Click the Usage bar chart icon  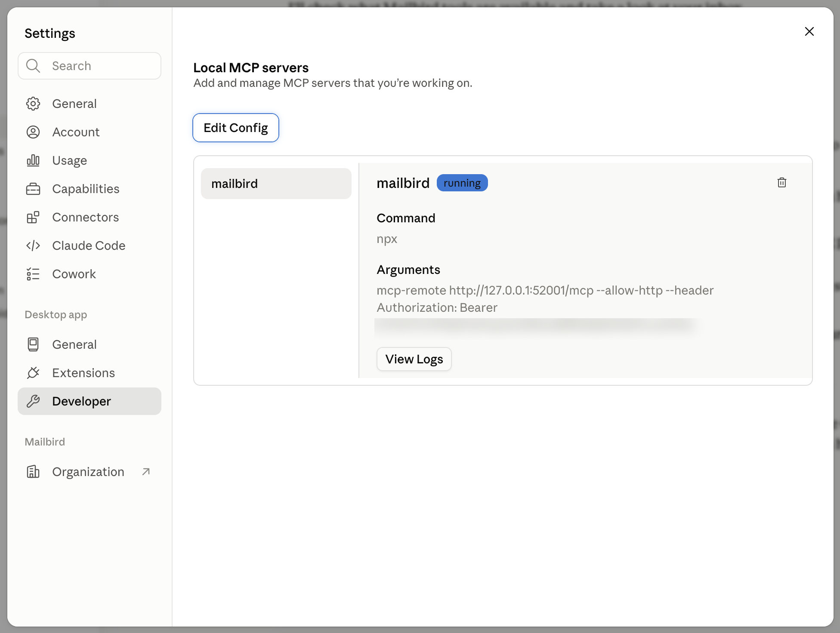click(x=33, y=160)
